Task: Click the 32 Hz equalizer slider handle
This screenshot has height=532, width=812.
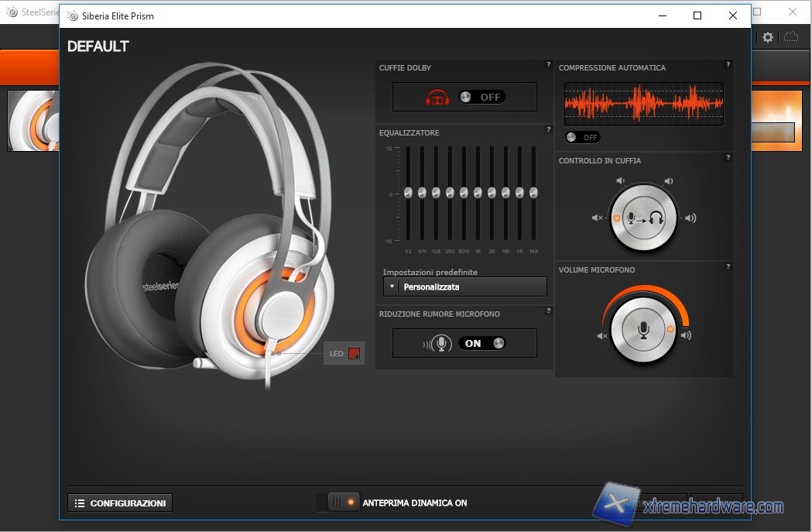Action: 408,192
